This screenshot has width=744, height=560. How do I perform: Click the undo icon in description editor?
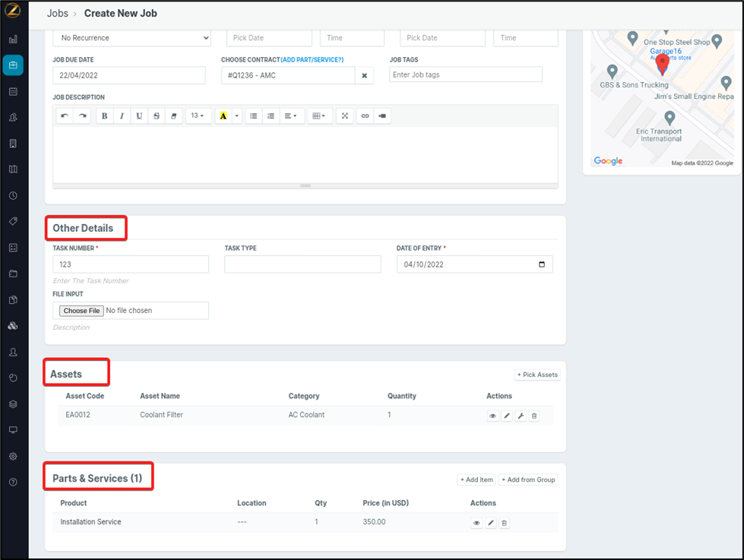(65, 116)
